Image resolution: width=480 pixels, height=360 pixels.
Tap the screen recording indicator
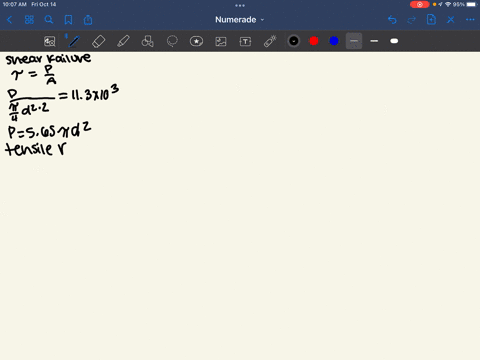[420, 4]
